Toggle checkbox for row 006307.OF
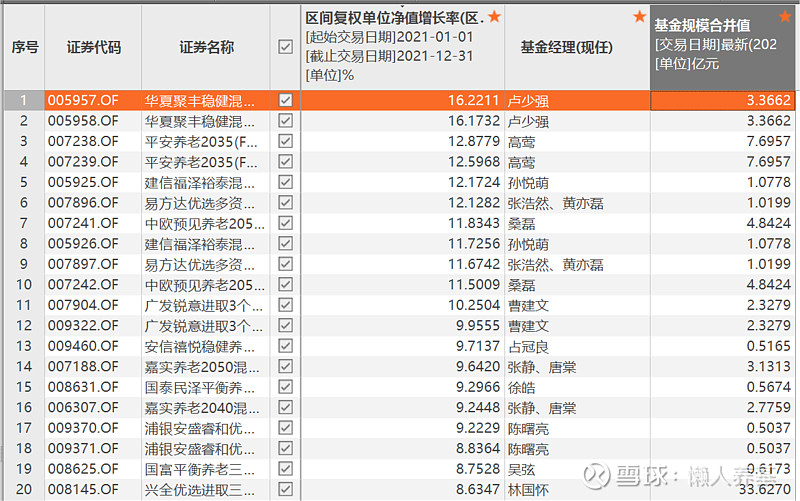 click(286, 407)
